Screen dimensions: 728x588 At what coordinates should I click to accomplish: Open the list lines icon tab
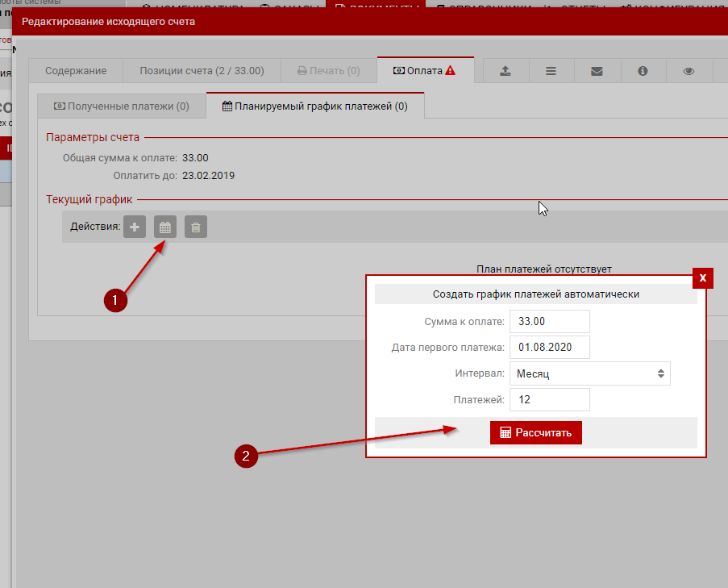coord(551,71)
